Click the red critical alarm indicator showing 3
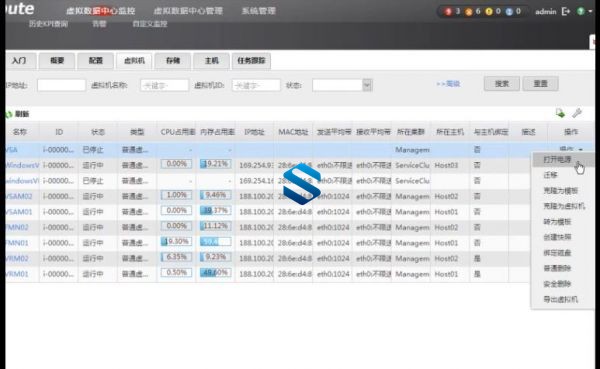Viewport: 600px width, 369px height. [448, 11]
